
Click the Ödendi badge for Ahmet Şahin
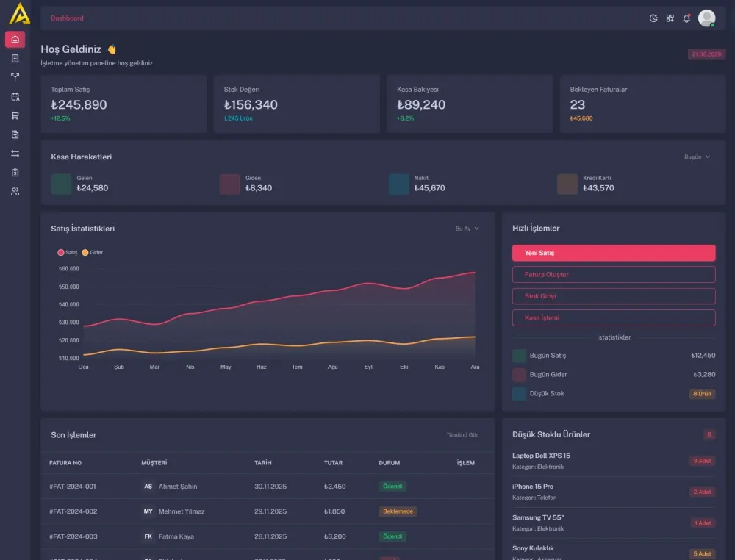[x=392, y=487]
